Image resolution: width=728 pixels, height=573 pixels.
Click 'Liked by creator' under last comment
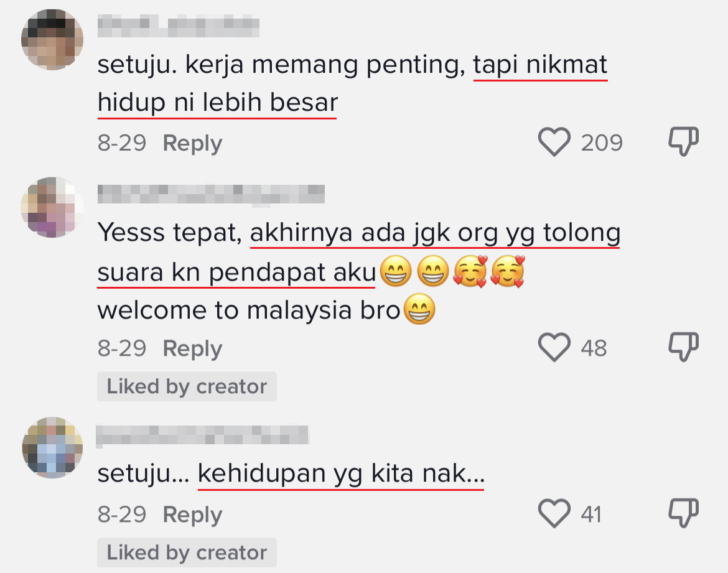click(x=187, y=552)
